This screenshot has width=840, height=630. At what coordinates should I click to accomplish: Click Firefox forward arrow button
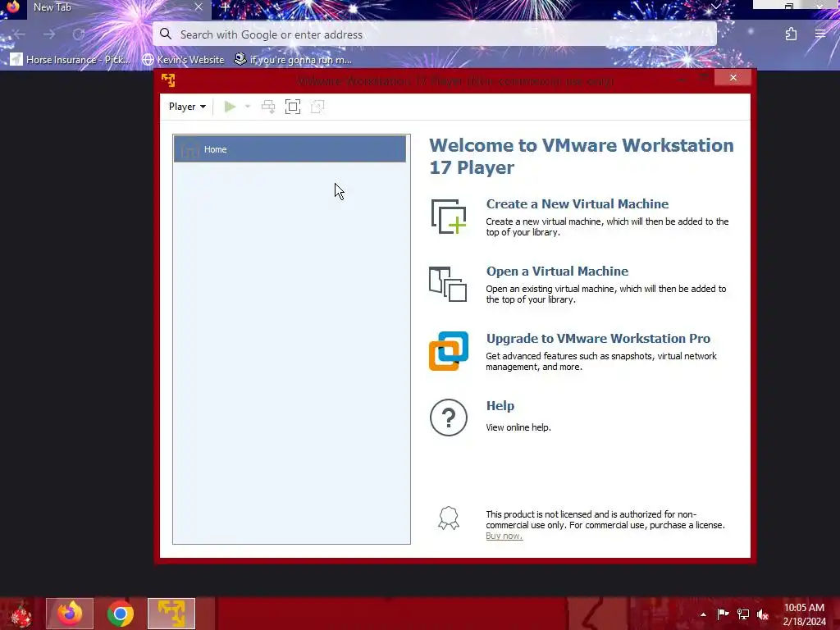pos(49,34)
